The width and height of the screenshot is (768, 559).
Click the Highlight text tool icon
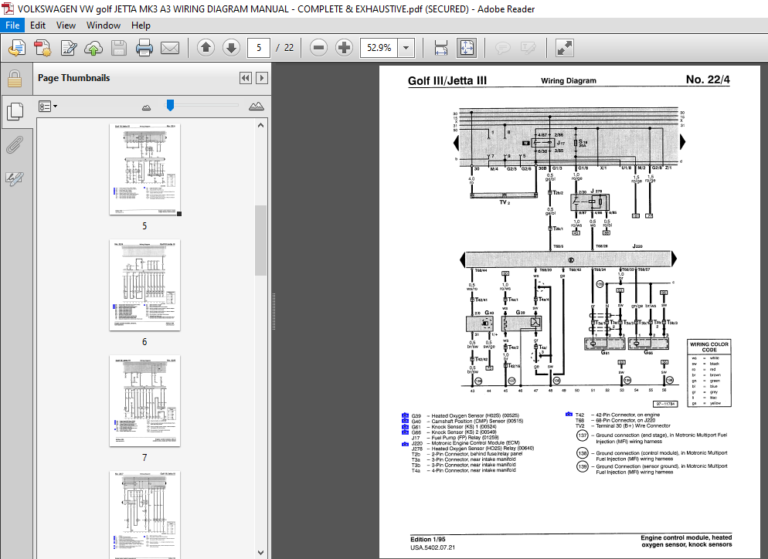click(x=528, y=48)
